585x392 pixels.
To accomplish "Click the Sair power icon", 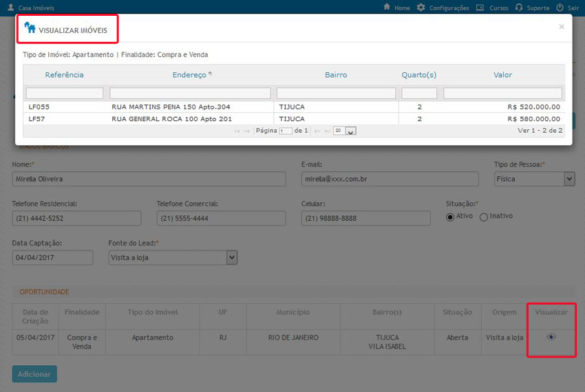I will pyautogui.click(x=560, y=8).
